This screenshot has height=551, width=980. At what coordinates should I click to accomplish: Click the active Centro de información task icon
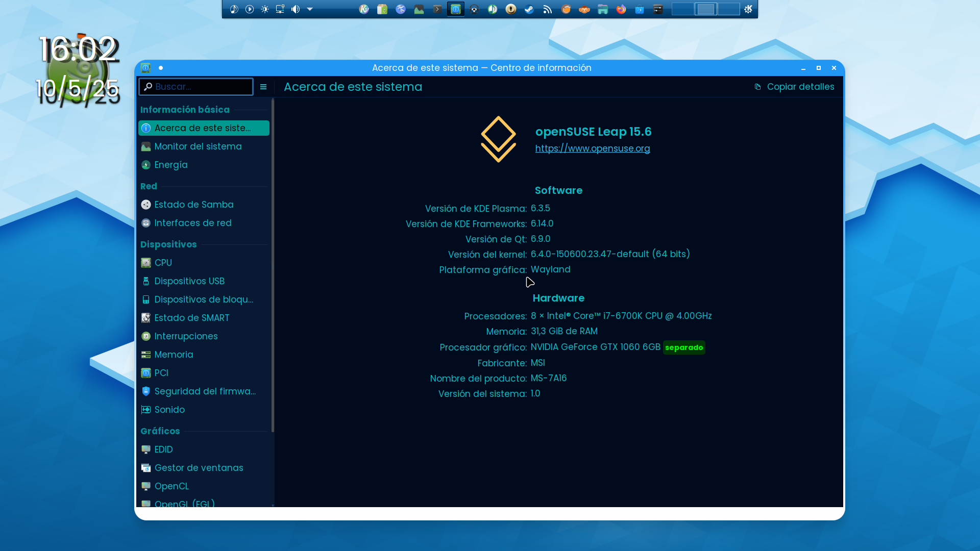click(456, 9)
